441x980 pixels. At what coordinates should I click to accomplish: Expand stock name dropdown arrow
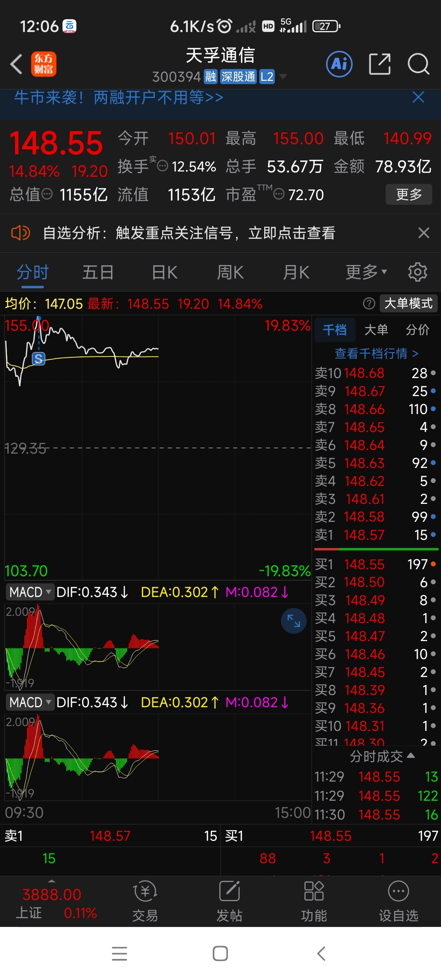click(x=283, y=76)
